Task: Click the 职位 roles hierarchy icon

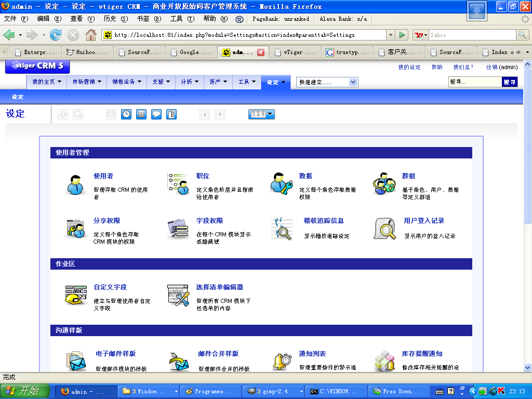Action: (178, 184)
